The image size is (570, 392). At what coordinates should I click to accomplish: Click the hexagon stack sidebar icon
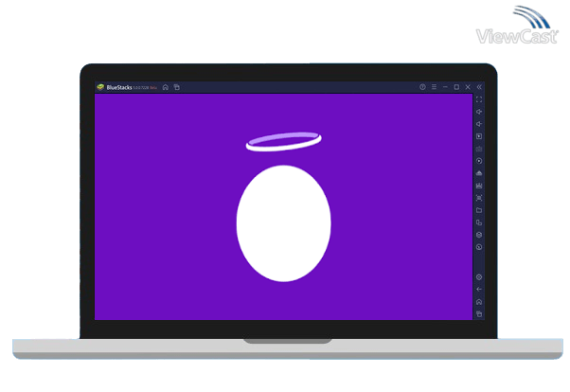tap(479, 235)
